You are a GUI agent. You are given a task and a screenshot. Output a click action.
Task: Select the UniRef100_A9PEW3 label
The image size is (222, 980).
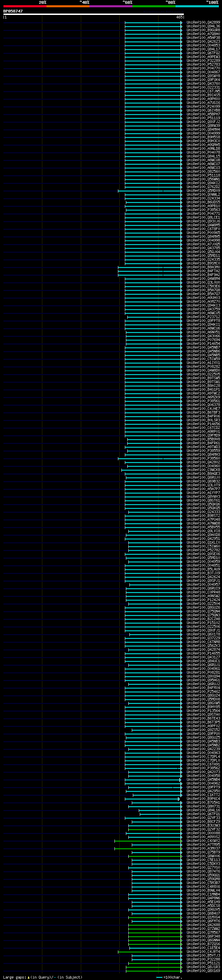coord(203,57)
